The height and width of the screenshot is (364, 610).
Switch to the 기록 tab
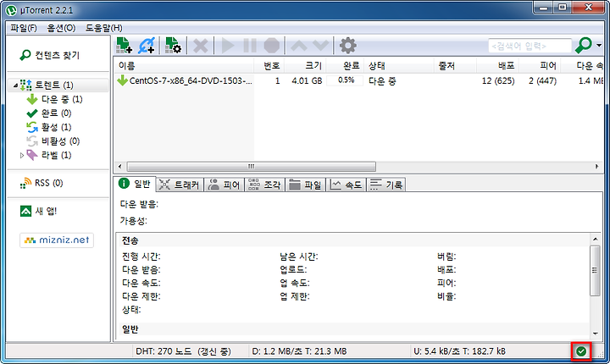pyautogui.click(x=386, y=185)
